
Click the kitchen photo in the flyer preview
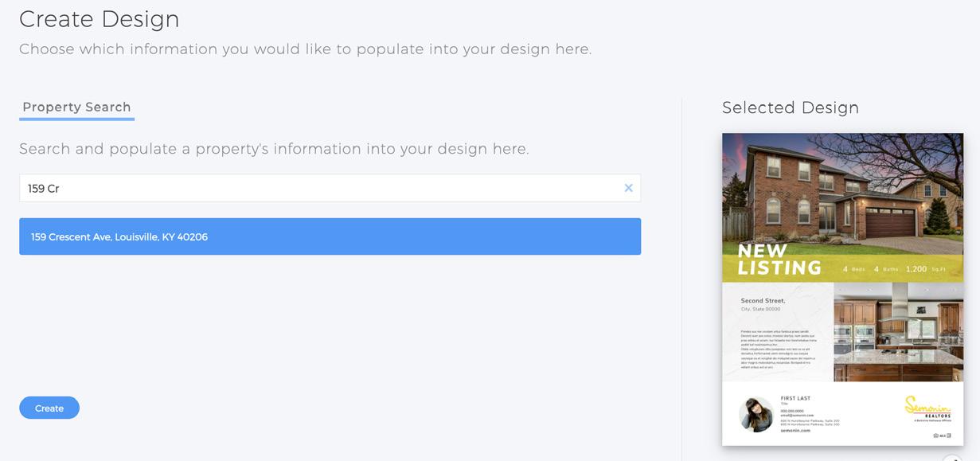[x=898, y=332]
